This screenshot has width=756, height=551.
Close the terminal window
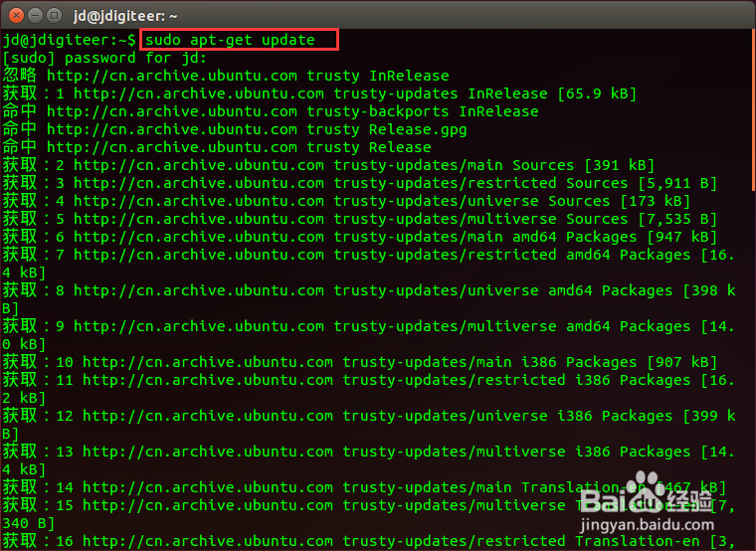click(16, 16)
